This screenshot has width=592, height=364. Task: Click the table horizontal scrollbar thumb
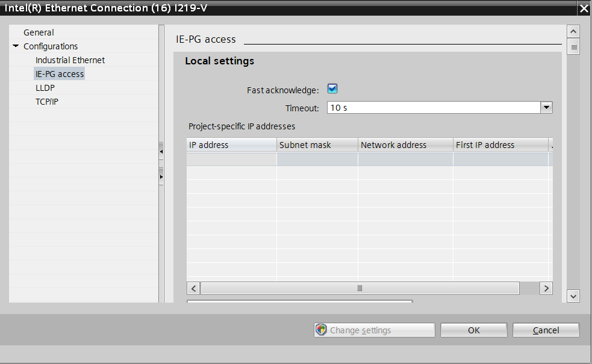(x=360, y=289)
